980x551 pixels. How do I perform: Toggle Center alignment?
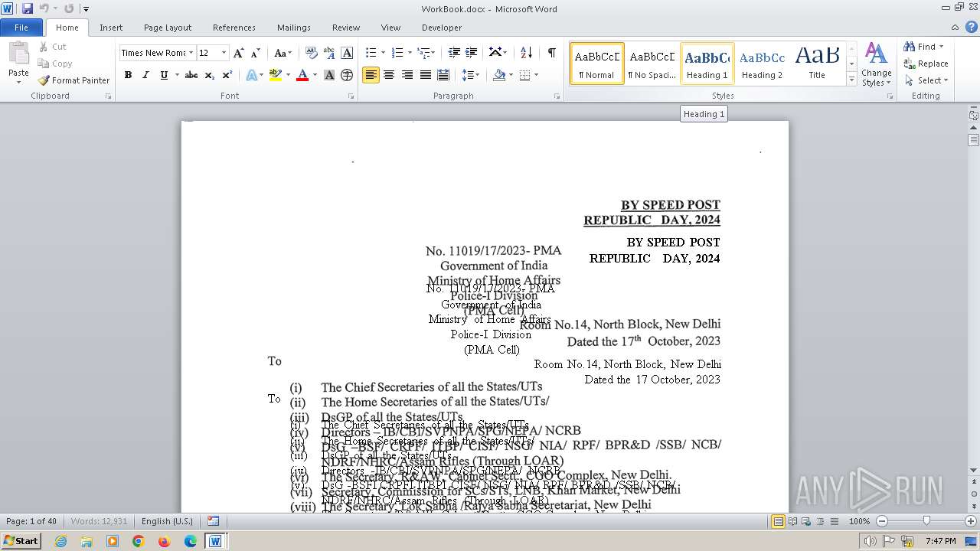[x=389, y=75]
